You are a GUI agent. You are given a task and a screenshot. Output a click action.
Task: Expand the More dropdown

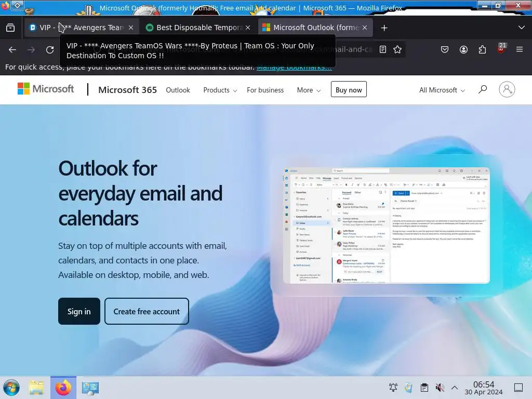coord(309,90)
